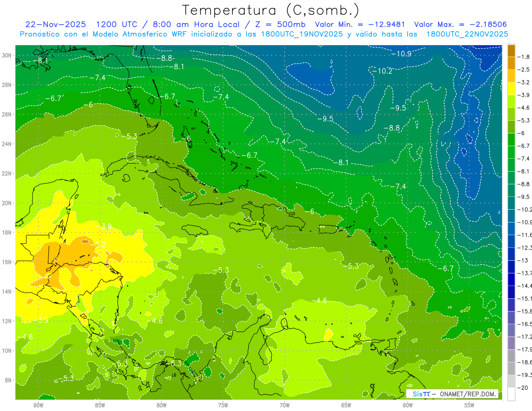
Task: Click the initialization time '1800UTC_19NOV2025'
Action: click(301, 34)
